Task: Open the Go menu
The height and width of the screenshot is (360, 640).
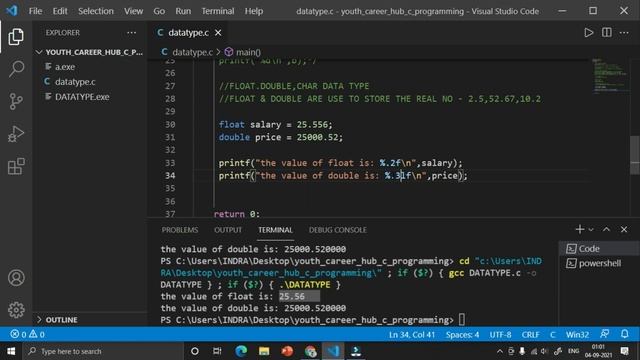Action: click(159, 11)
